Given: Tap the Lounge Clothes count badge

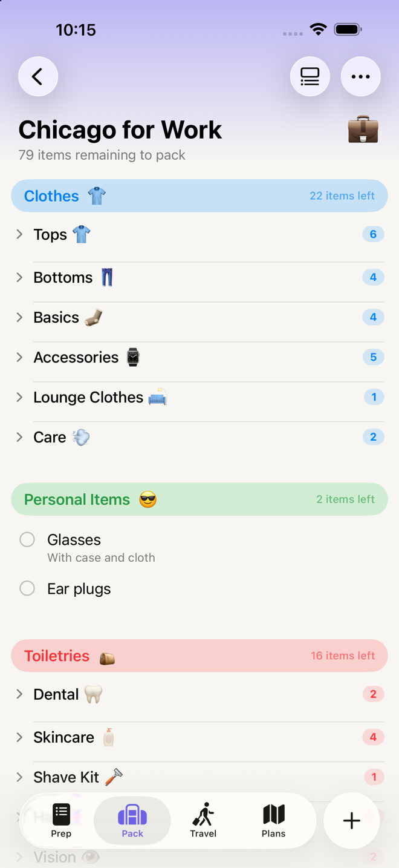Looking at the screenshot, I should [374, 397].
